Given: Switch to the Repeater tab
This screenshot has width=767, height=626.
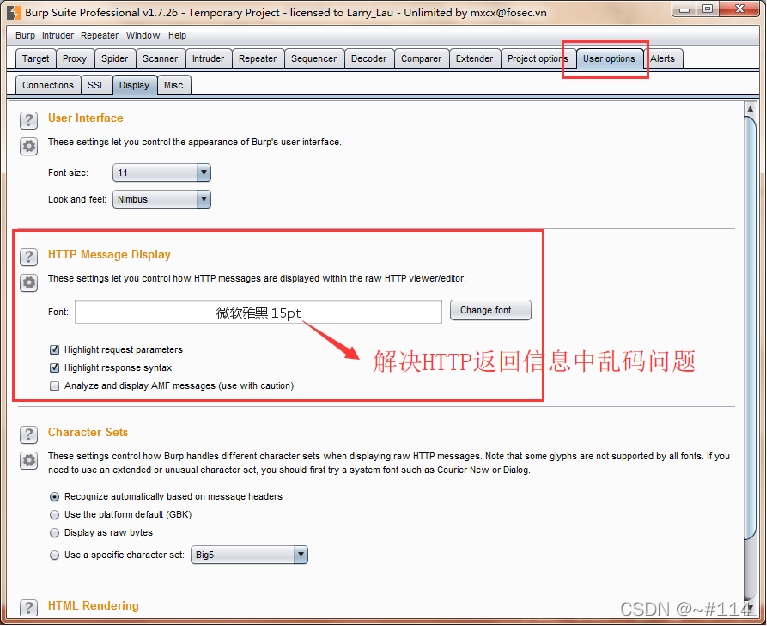Looking at the screenshot, I should point(258,59).
